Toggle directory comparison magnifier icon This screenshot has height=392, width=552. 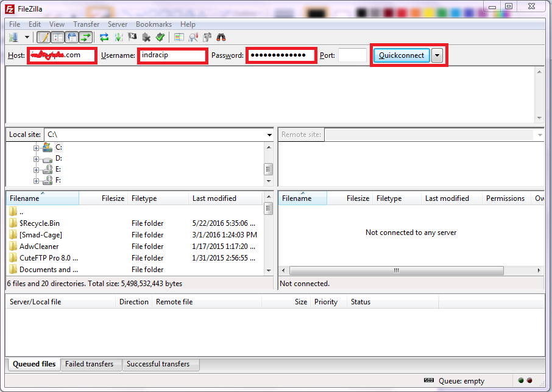click(x=193, y=37)
